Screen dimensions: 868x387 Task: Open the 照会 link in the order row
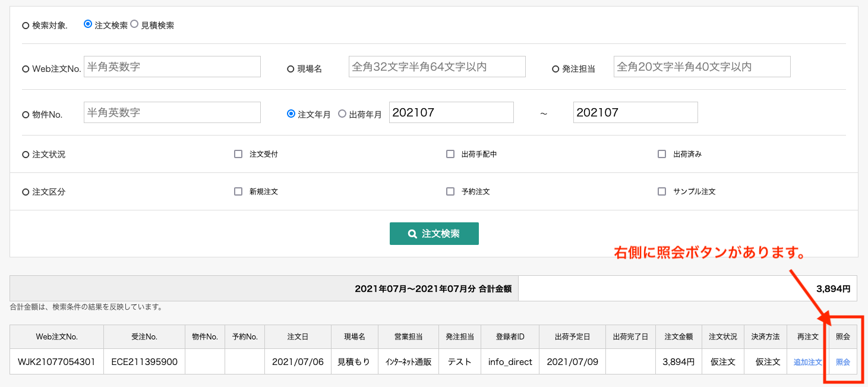(843, 362)
